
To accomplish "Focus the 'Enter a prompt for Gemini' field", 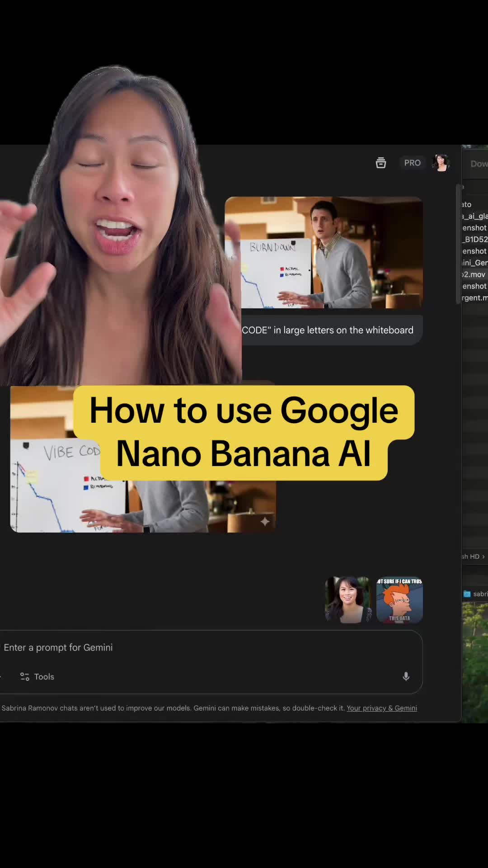I will coord(210,647).
